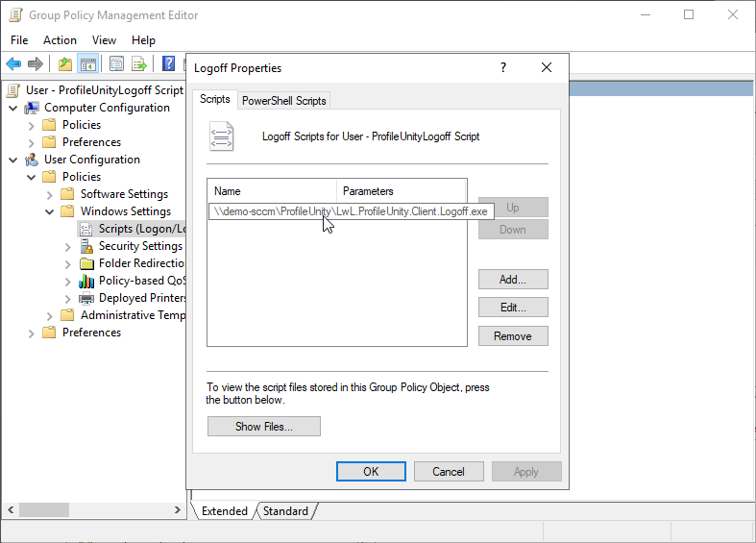This screenshot has height=543, width=756.
Task: Click the Group Policy Management Editor title icon
Action: tap(15, 15)
